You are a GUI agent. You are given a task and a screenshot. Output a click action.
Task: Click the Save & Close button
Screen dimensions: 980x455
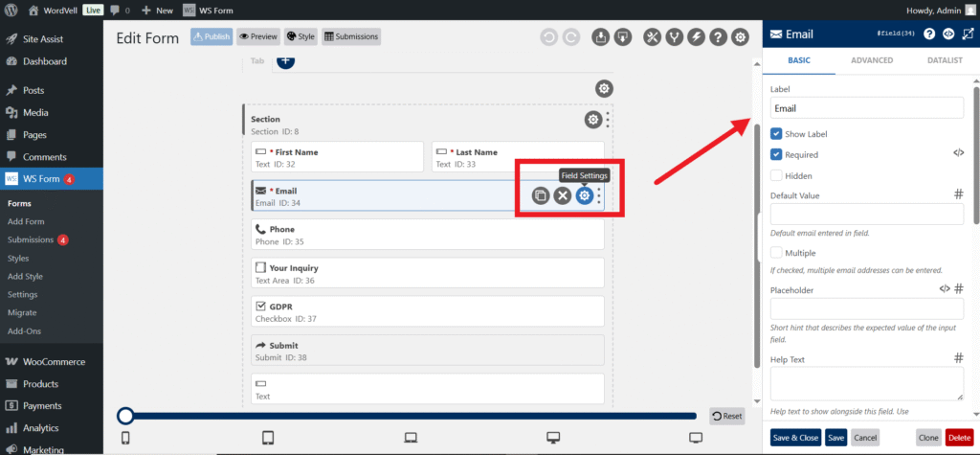pyautogui.click(x=794, y=437)
